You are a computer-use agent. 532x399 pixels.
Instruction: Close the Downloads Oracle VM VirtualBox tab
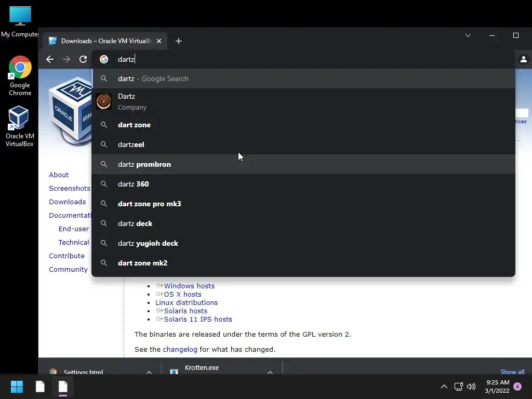coord(159,41)
